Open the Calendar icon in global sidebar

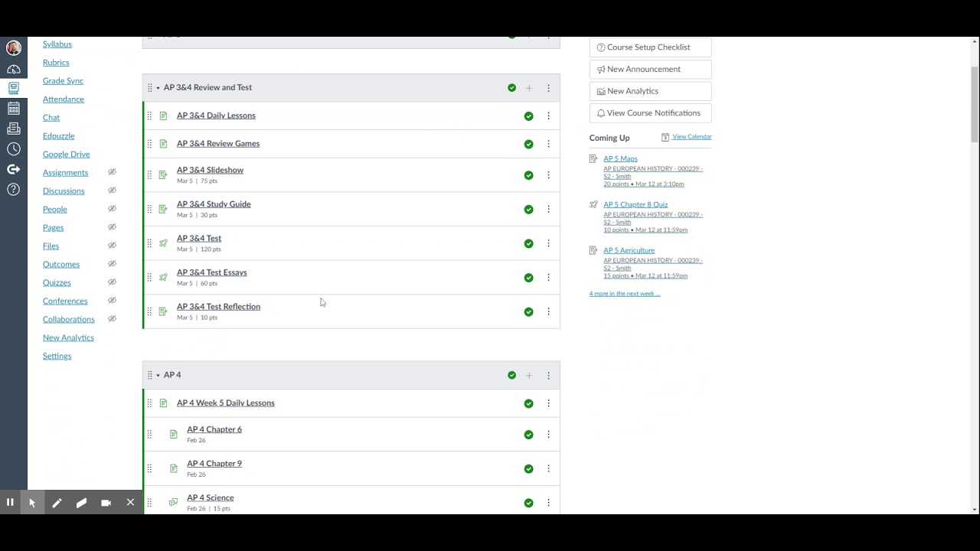(x=13, y=109)
